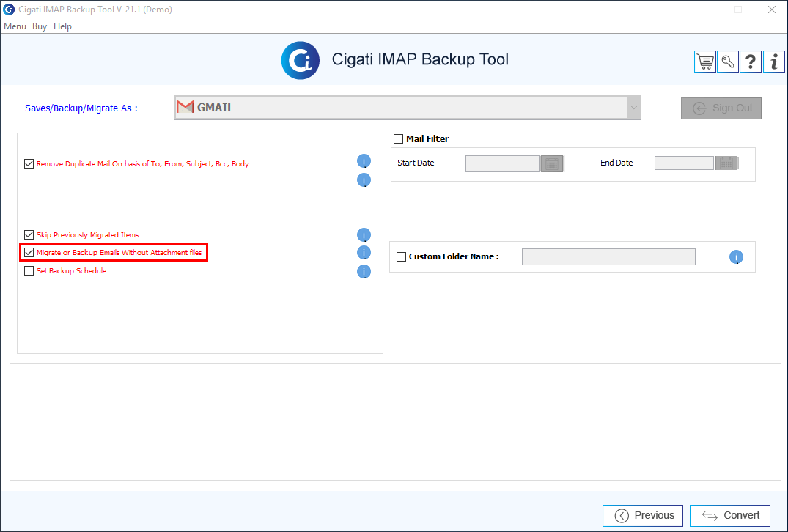Viewport: 788px width, 532px height.
Task: Click the 'Cigati IMAP Backup Tool' heading
Action: click(420, 59)
